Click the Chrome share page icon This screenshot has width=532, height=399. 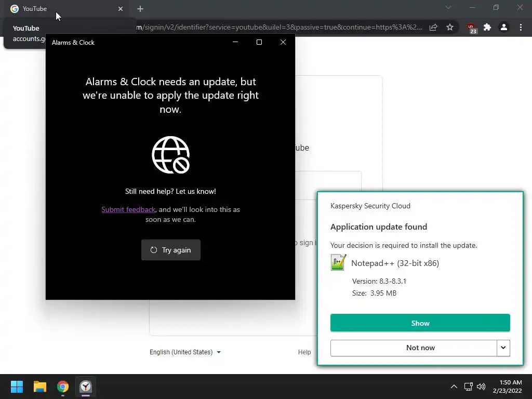point(433,28)
